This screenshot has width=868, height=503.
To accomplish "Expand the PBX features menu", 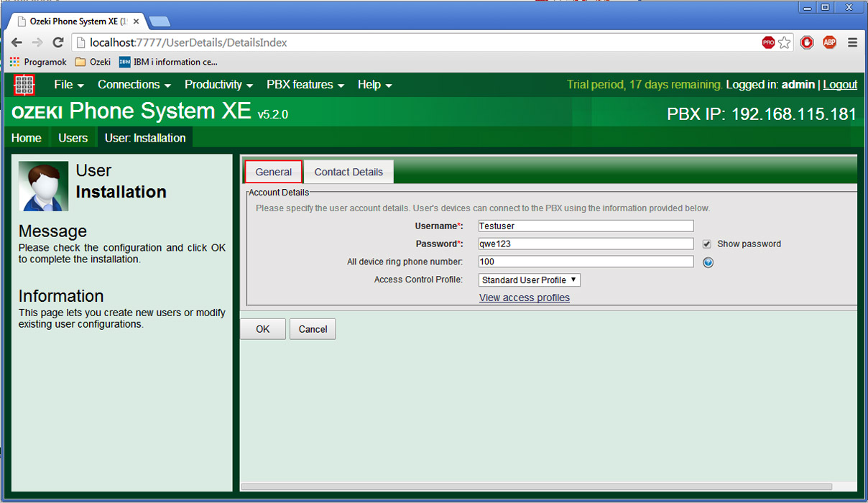I will pyautogui.click(x=305, y=84).
